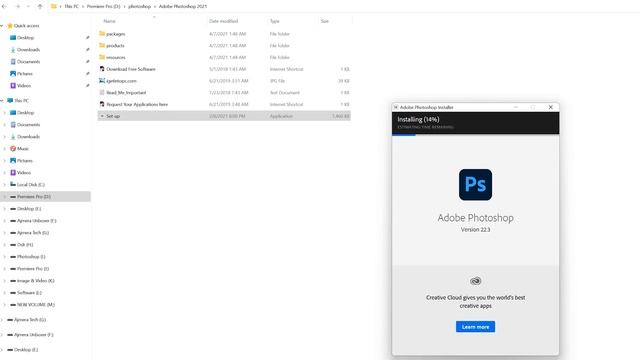Image resolution: width=640 pixels, height=360 pixels.
Task: Expand the Dsk (H:) drive node
Action: (x=5, y=244)
